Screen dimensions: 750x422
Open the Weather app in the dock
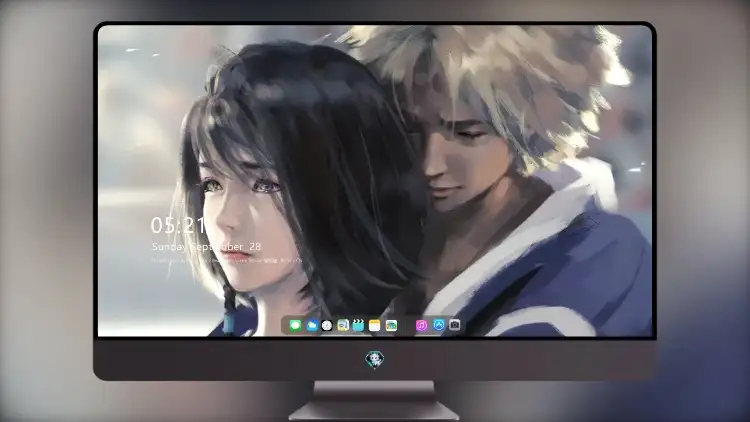(312, 326)
